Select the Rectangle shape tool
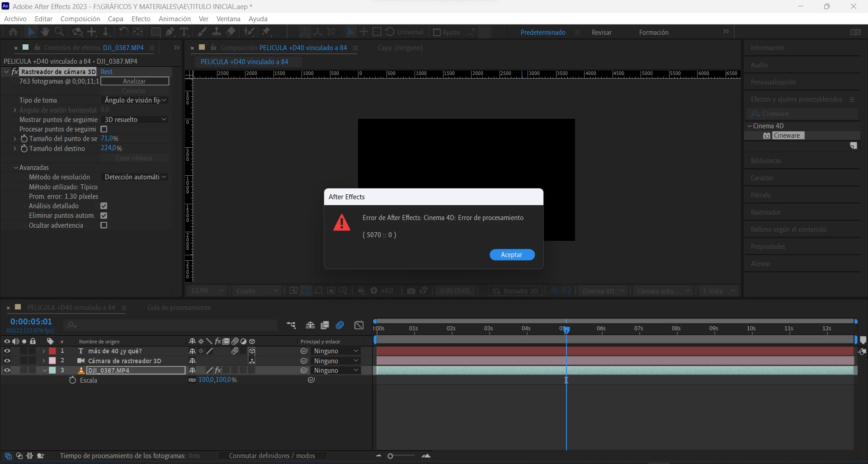 [156, 32]
